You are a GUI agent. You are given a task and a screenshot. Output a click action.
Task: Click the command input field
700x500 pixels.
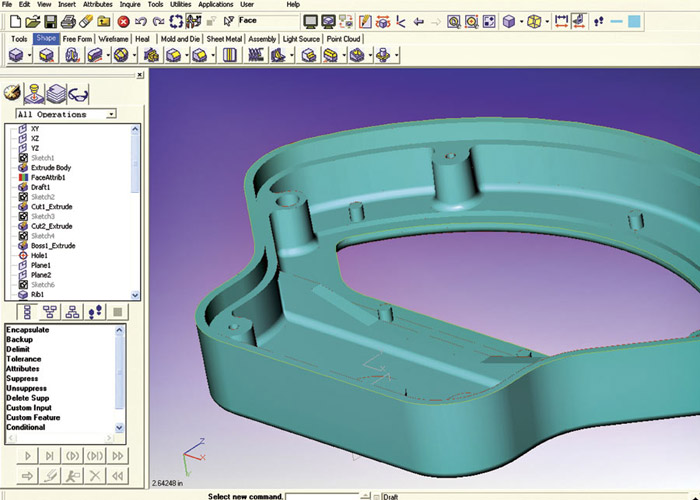[320, 496]
